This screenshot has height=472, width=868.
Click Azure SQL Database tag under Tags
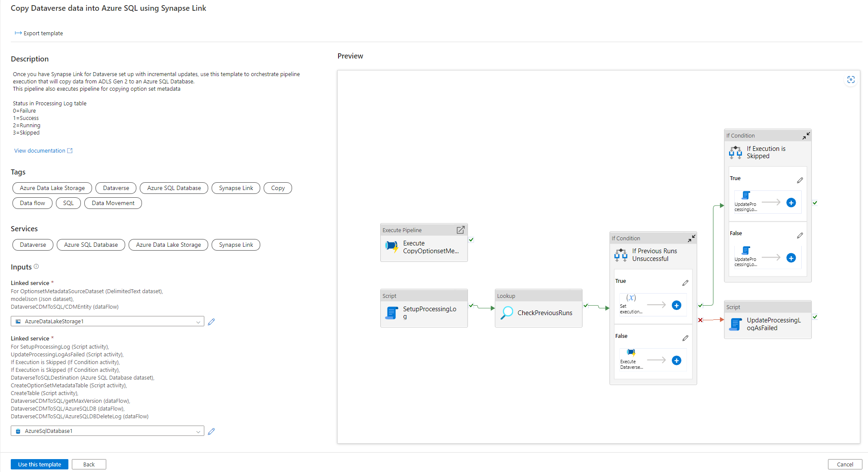174,188
